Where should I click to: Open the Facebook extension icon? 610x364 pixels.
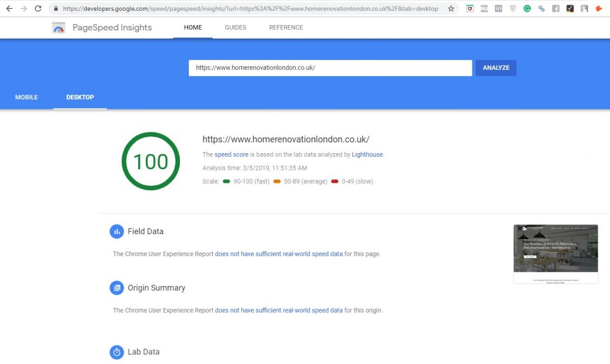[x=556, y=8]
